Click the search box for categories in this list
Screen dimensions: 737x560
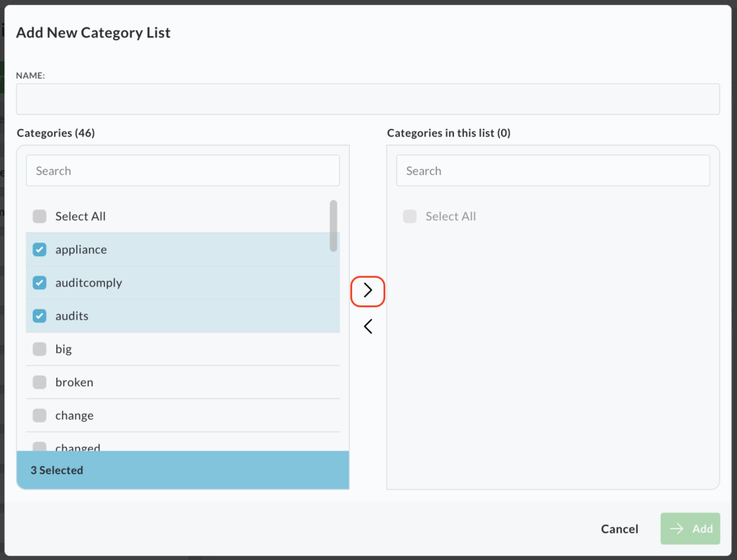553,171
